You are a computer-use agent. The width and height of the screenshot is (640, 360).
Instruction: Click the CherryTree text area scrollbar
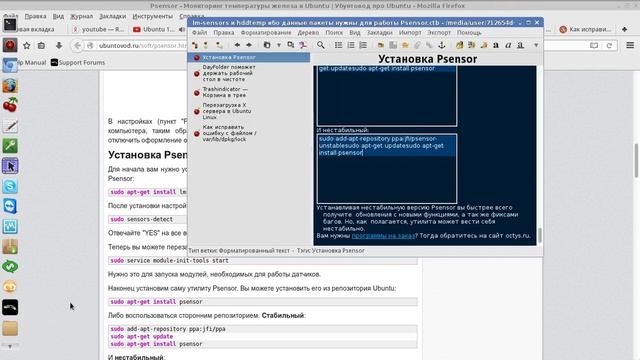[x=540, y=235]
